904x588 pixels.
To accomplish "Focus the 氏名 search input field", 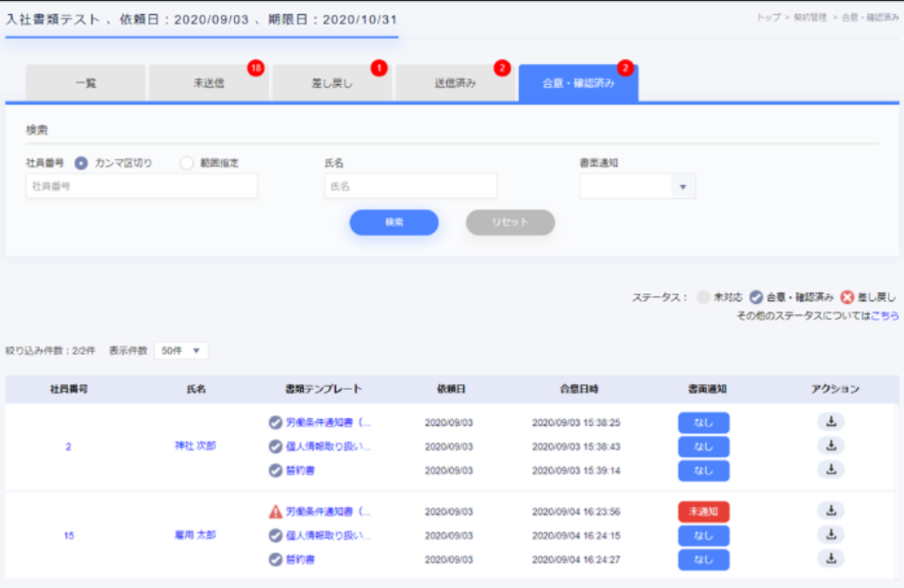I will pos(410,187).
